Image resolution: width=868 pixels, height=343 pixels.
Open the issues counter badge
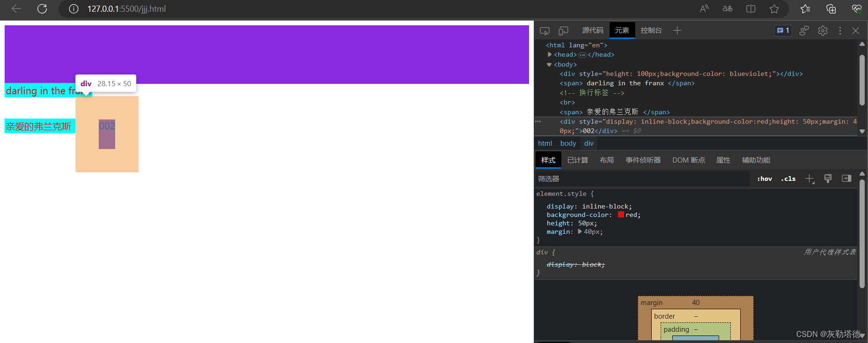783,30
